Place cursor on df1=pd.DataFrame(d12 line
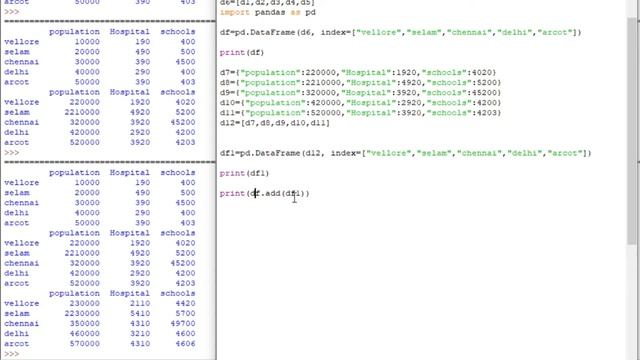The width and height of the screenshot is (640, 360). 405,153
